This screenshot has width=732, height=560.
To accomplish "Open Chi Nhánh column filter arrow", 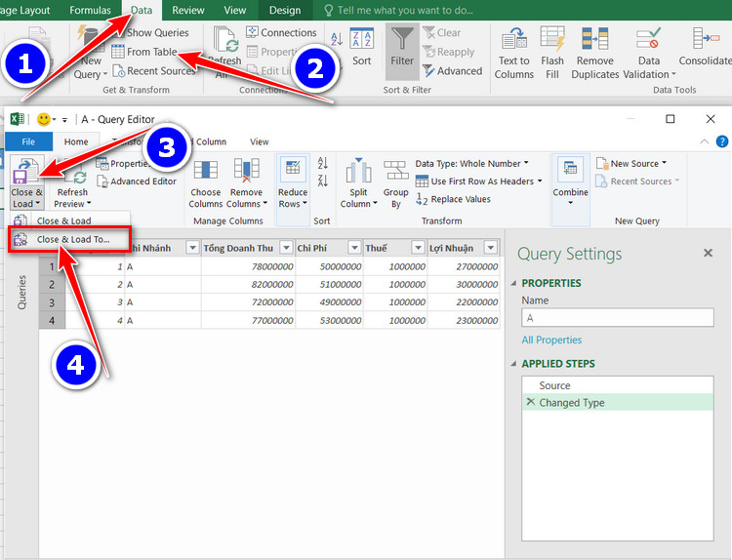I will pos(192,248).
